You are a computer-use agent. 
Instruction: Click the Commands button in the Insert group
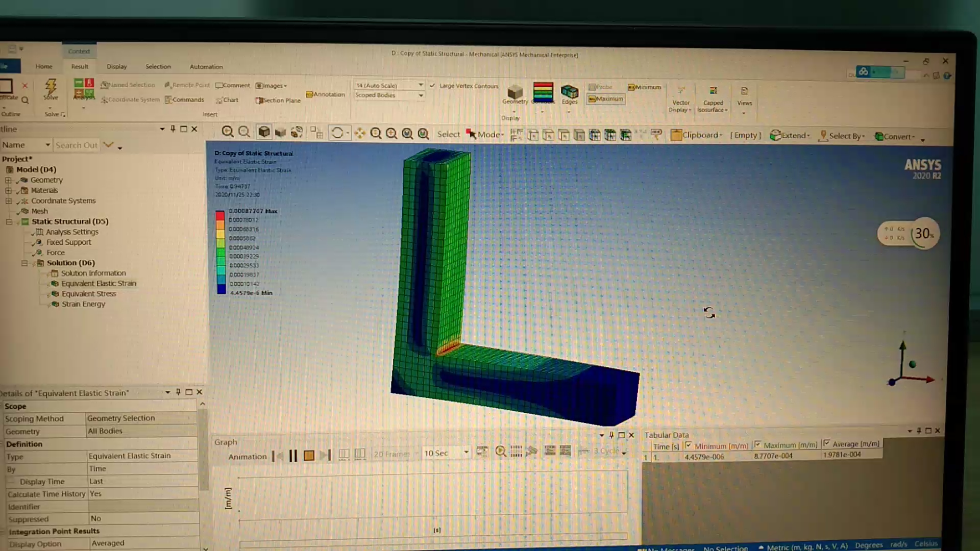(x=184, y=99)
